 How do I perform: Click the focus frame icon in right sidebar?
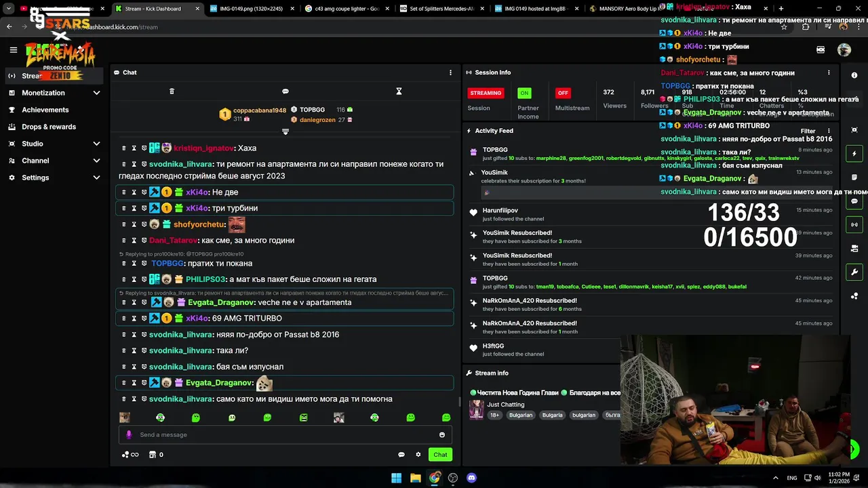coord(854,129)
